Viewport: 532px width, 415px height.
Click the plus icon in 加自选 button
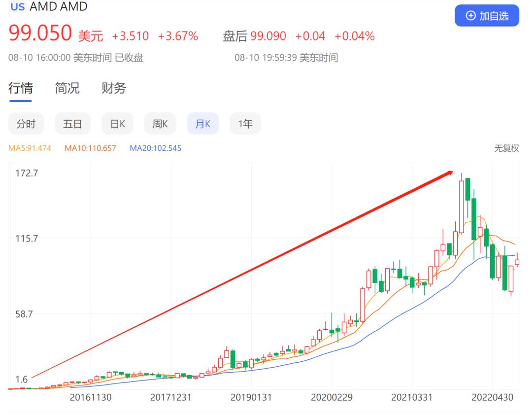tap(470, 16)
